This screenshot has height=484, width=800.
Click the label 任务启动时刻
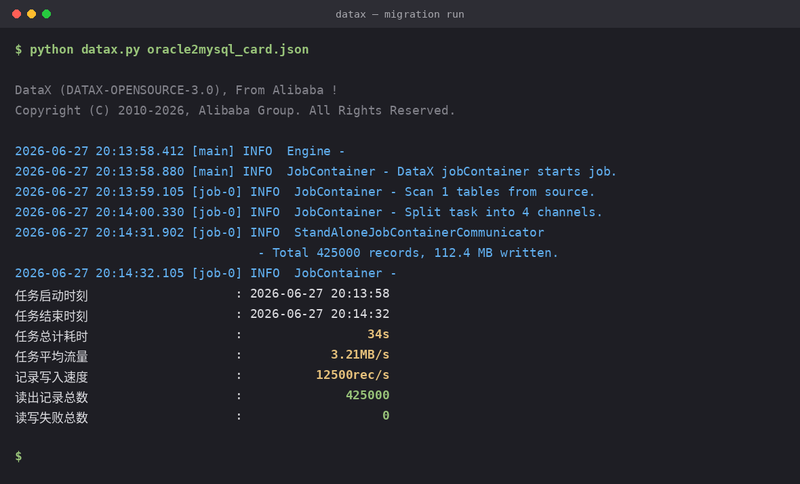[52, 295]
